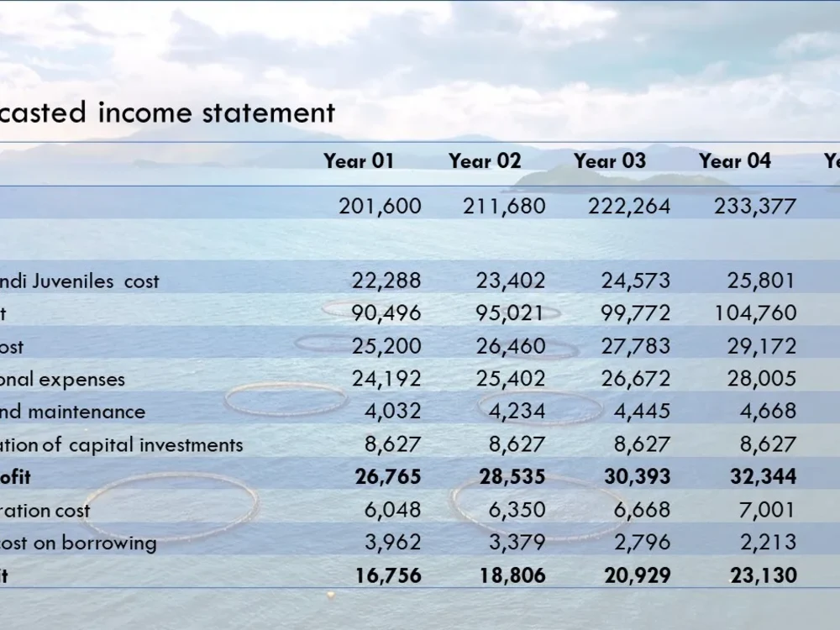Image resolution: width=840 pixels, height=630 pixels.
Task: Select the 3,379 borrowing cost cell
Action: tap(517, 543)
